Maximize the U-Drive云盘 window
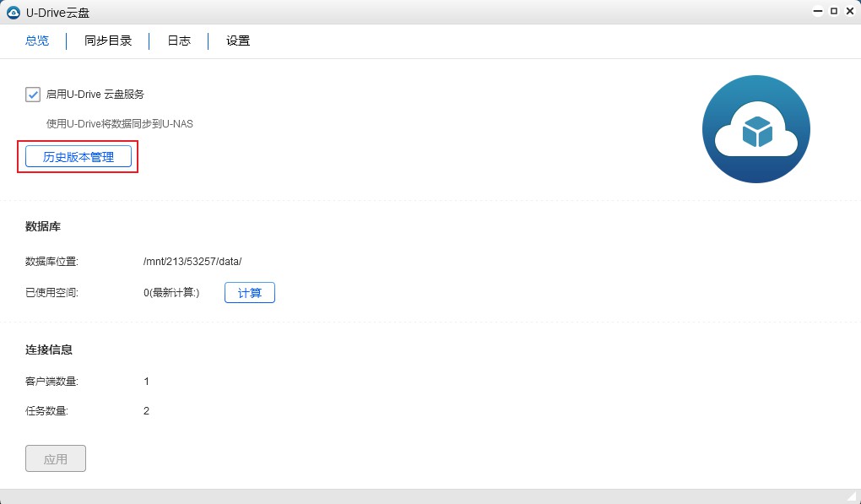The image size is (861, 504). 834,12
